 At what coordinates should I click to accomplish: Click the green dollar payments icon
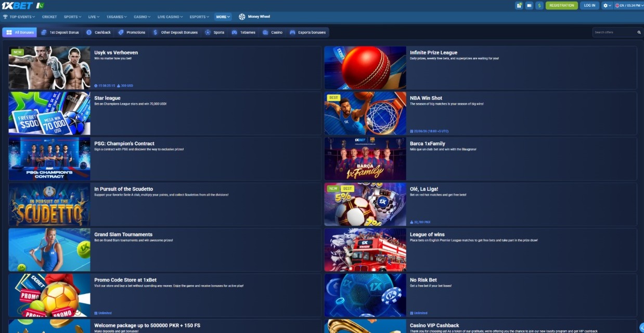point(539,5)
